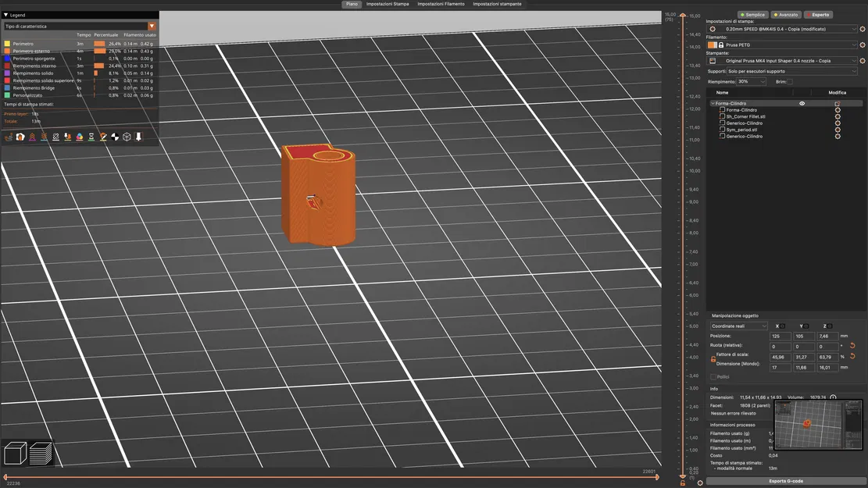Collapse the Forma-Cilindro object tree
Image resolution: width=868 pixels, height=488 pixels.
pyautogui.click(x=713, y=104)
